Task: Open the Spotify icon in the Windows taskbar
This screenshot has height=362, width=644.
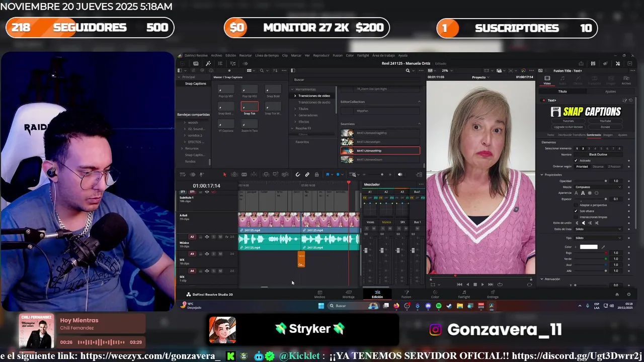Action: pyautogui.click(x=439, y=306)
